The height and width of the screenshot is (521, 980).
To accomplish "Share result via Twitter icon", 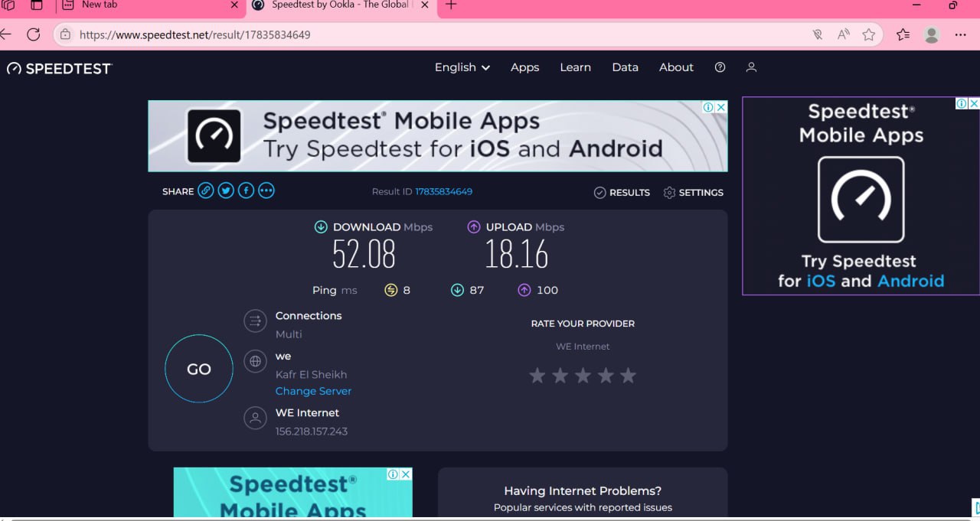I will [x=225, y=191].
